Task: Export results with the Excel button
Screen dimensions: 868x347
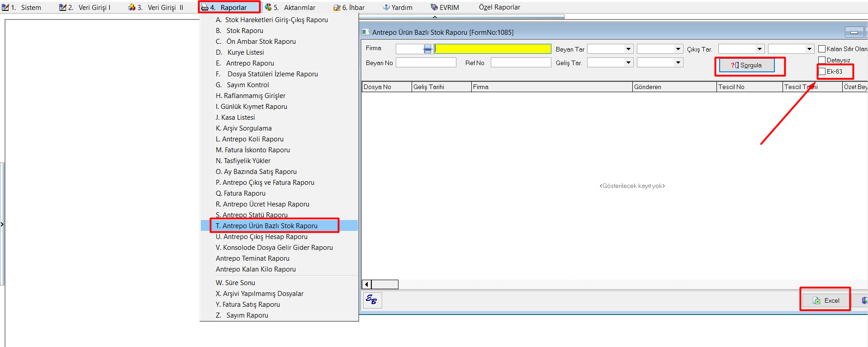Action: coord(826,300)
